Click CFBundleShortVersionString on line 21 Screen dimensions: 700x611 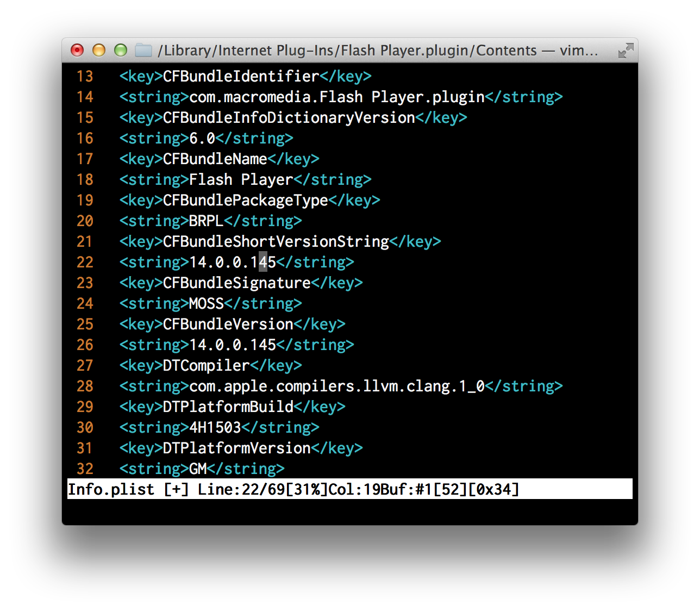point(276,241)
